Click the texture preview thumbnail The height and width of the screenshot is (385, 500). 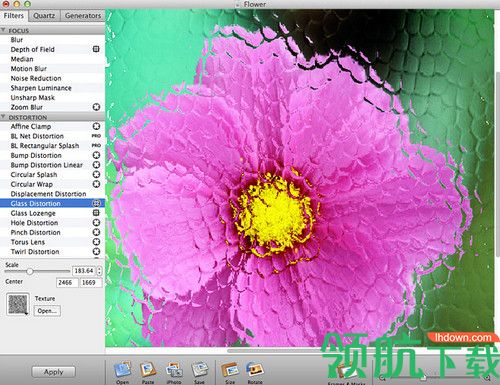tap(18, 304)
